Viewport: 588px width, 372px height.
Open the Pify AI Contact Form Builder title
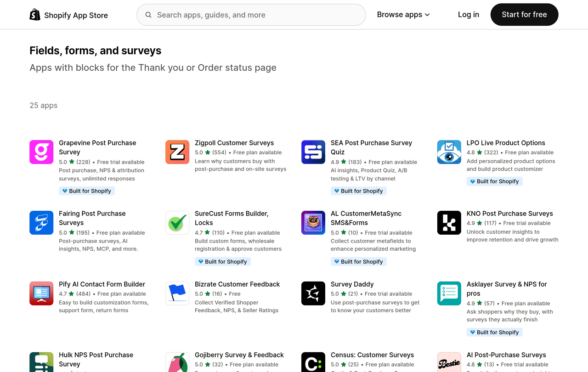point(102,284)
